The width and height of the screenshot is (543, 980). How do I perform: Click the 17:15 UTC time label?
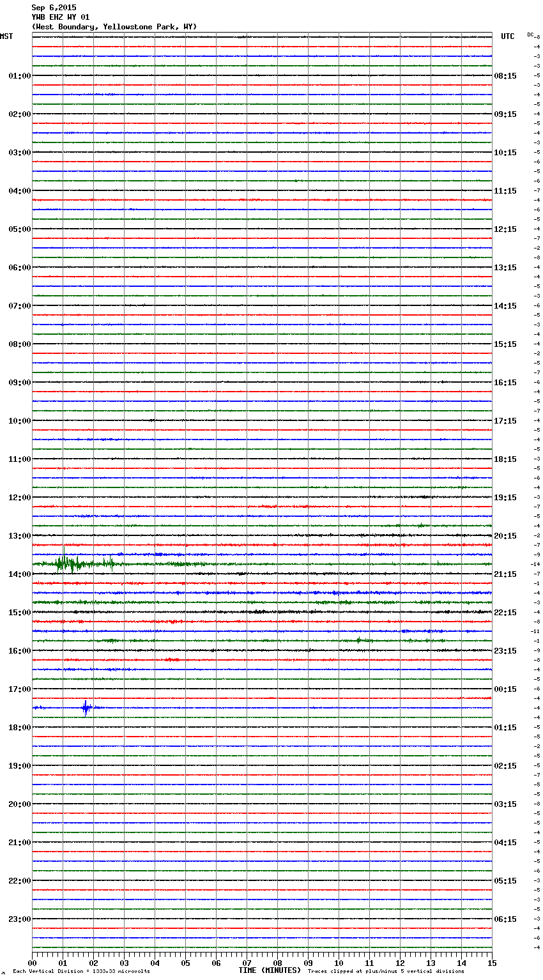click(505, 421)
